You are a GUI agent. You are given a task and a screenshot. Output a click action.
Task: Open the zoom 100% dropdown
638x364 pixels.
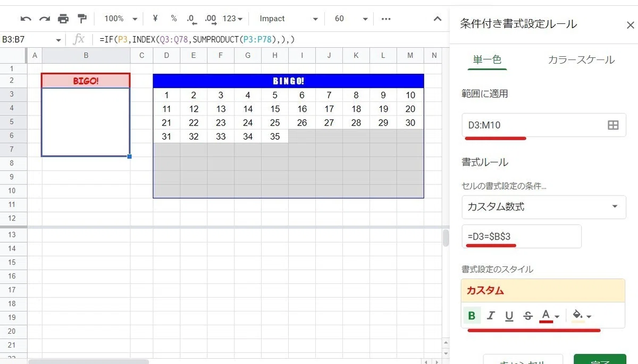[x=120, y=19]
